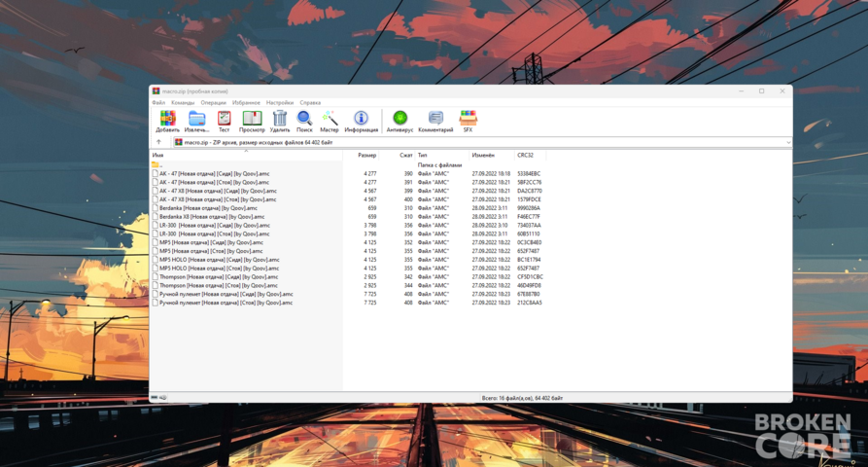
Task: Click the Извлечь (Extract) toolbar icon
Action: 196,118
